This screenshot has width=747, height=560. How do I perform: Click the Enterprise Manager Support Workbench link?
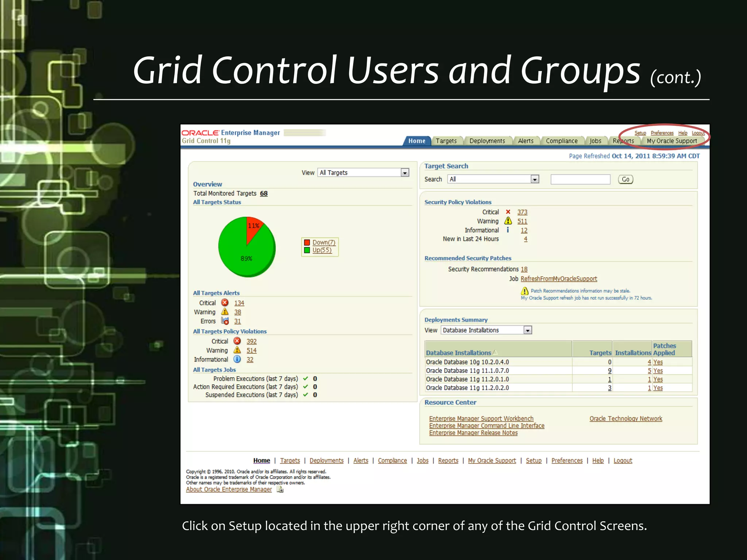point(481,419)
